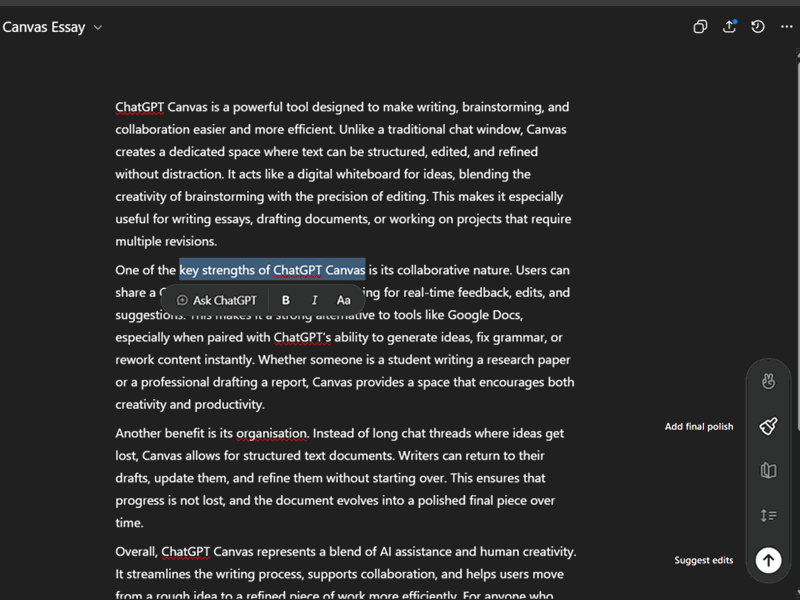Toggle bold on the selected text
This screenshot has height=600, width=800.
(x=286, y=300)
